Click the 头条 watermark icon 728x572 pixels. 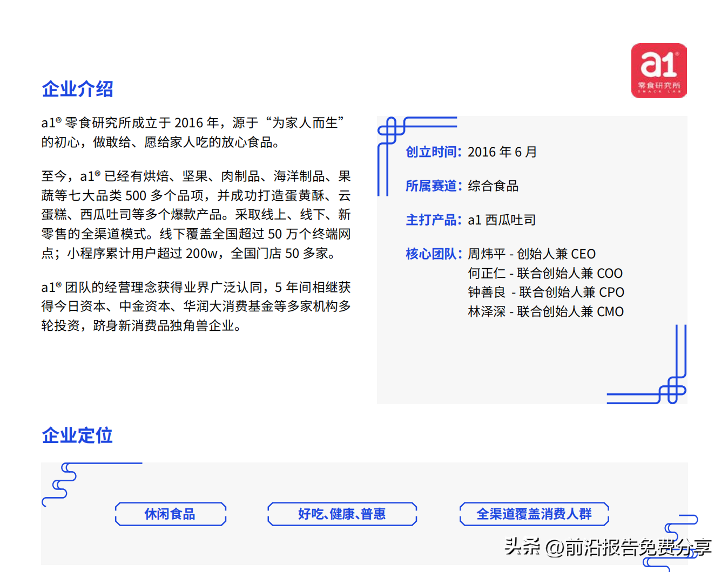click(522, 546)
